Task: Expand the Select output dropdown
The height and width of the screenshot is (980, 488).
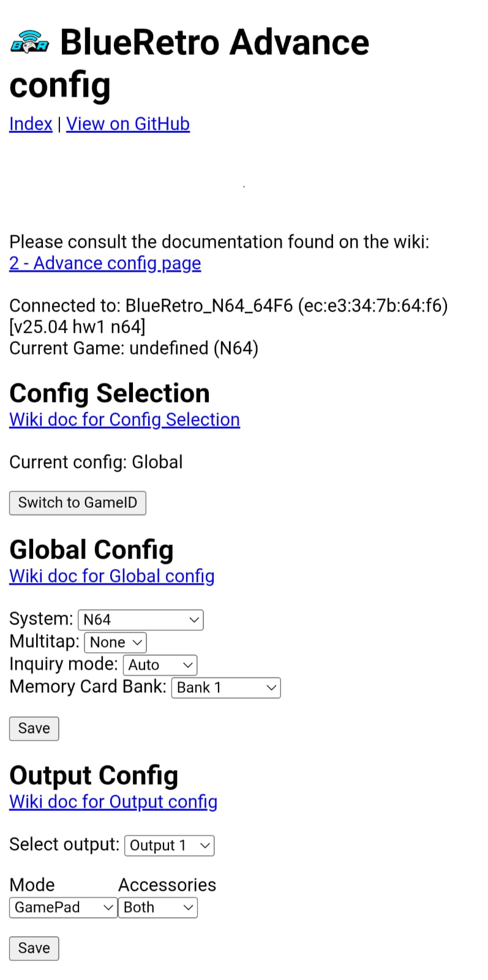Action: 169,846
